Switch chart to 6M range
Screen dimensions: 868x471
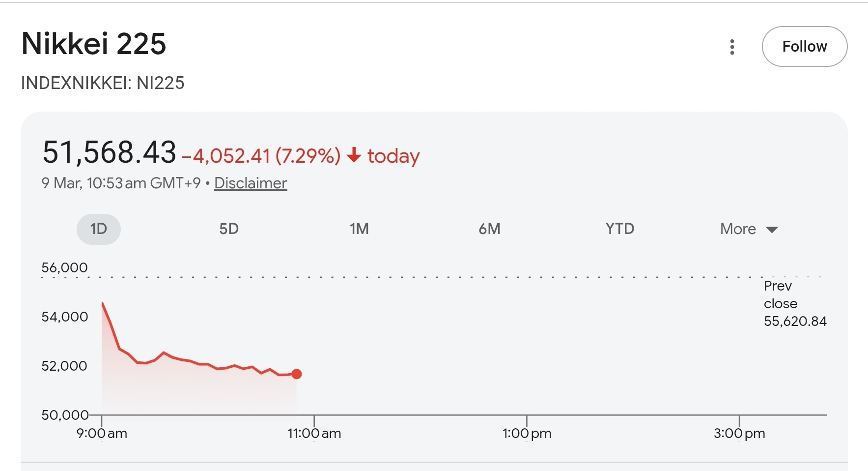pyautogui.click(x=489, y=229)
